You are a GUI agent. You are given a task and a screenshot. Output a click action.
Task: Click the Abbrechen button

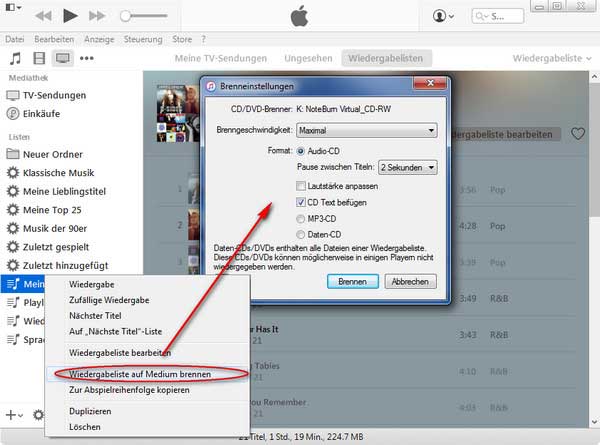tap(410, 282)
